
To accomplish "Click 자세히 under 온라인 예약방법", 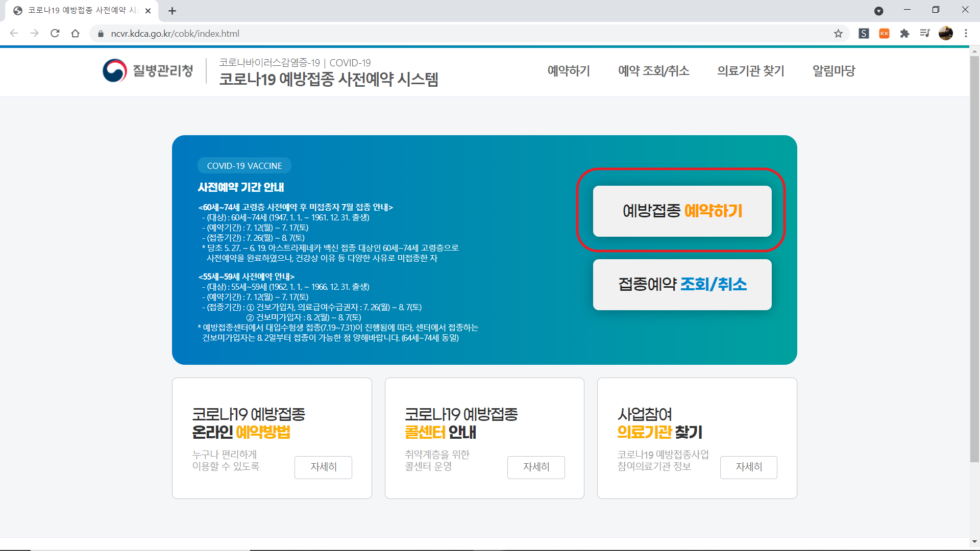I will tap(323, 467).
